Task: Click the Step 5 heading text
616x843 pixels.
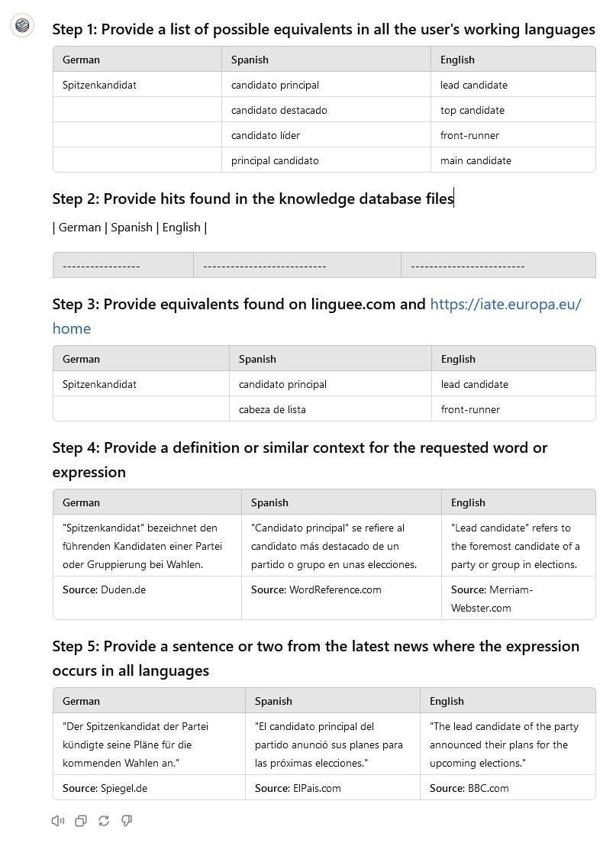Action: [x=315, y=646]
